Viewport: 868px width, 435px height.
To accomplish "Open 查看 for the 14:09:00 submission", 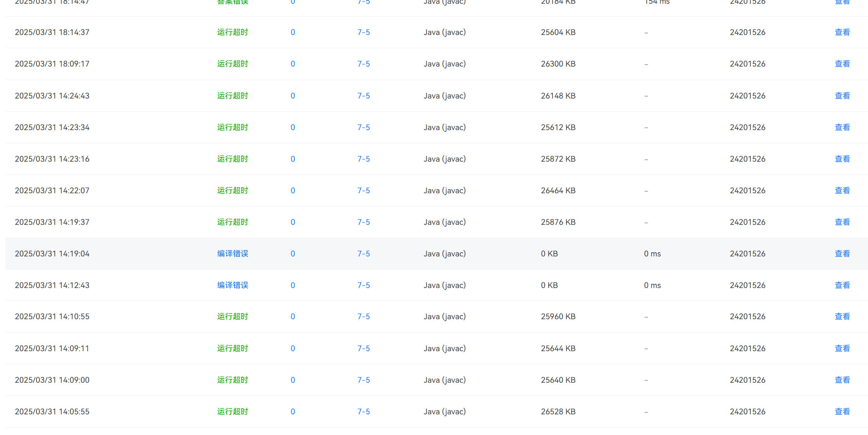I will 842,380.
